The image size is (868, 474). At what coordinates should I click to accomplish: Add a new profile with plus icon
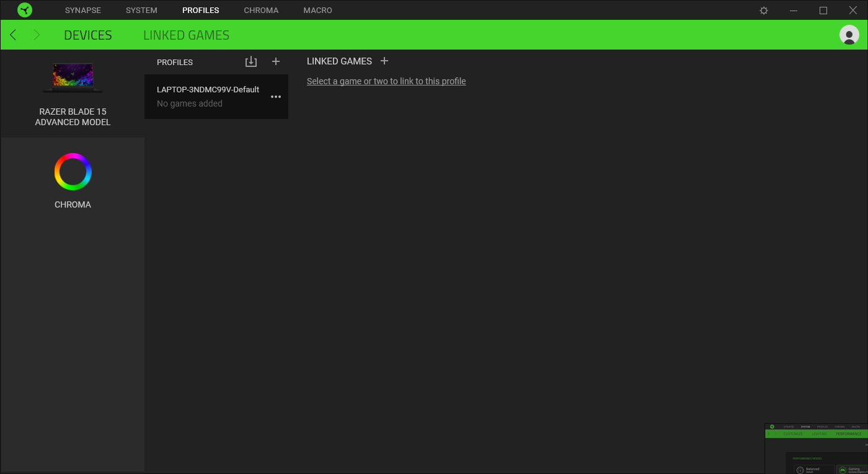tap(276, 61)
